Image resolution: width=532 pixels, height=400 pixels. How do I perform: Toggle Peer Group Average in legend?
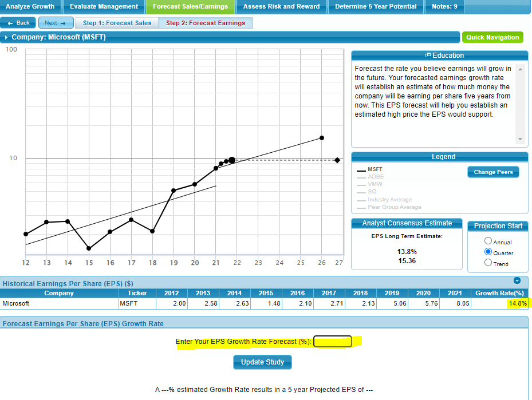pyautogui.click(x=389, y=207)
